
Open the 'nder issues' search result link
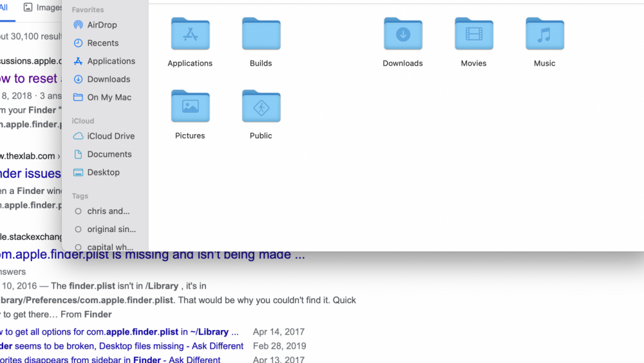point(30,173)
